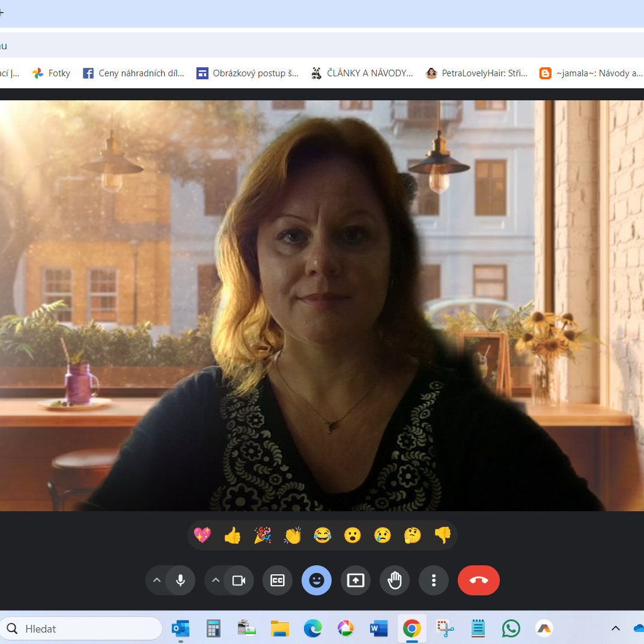Open WhatsApp from the taskbar
644x644 pixels.
(x=511, y=629)
